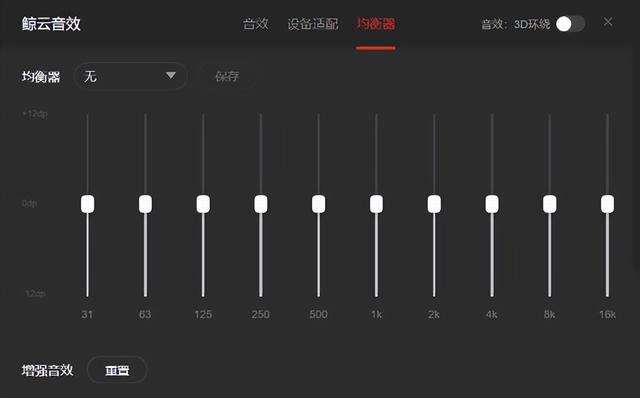Click the 增强音效 label
The height and width of the screenshot is (398, 640).
(47, 370)
